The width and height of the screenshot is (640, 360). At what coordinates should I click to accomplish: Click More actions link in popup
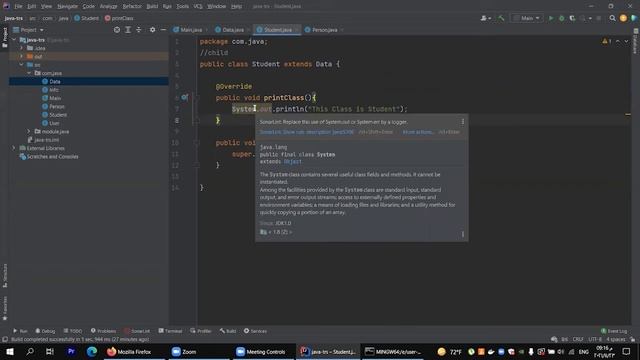click(418, 132)
